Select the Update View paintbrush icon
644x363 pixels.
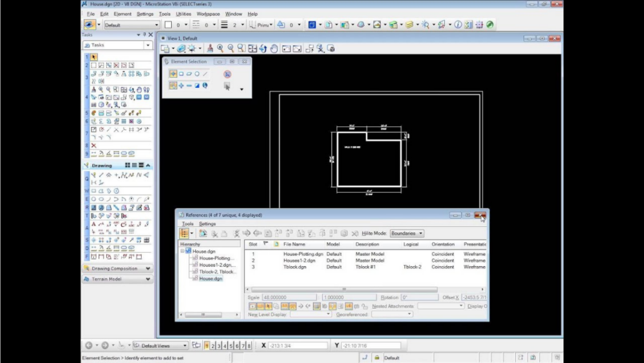point(210,48)
